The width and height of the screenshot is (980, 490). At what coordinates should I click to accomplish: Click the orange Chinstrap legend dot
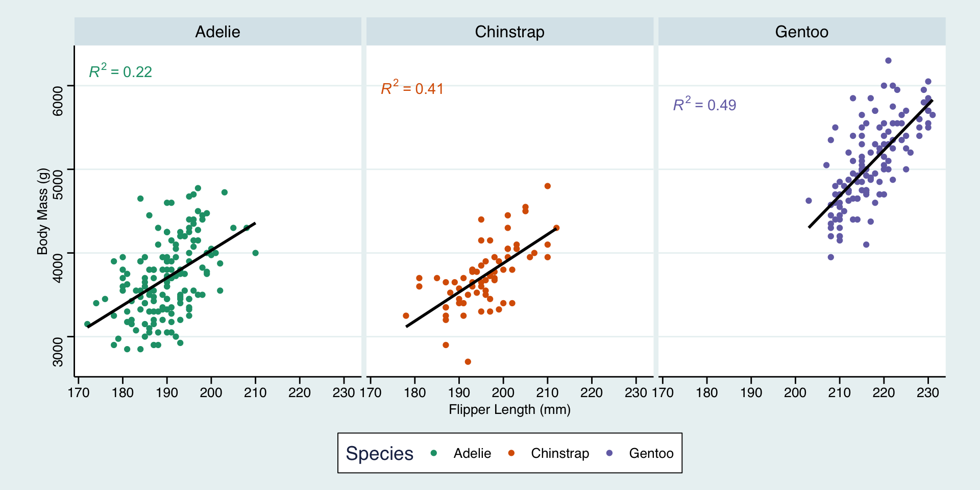click(x=511, y=453)
